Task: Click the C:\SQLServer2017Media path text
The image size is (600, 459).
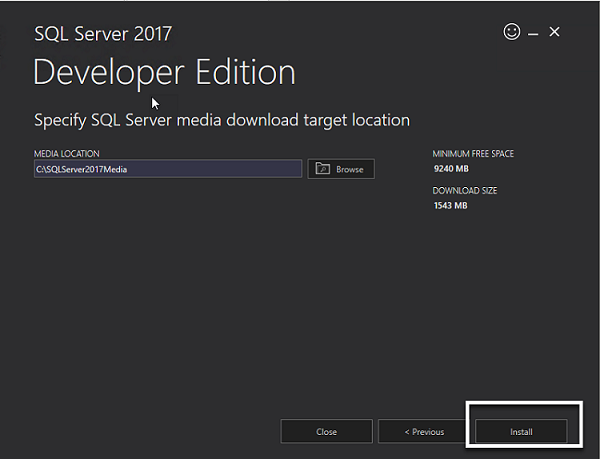Action: [82, 169]
